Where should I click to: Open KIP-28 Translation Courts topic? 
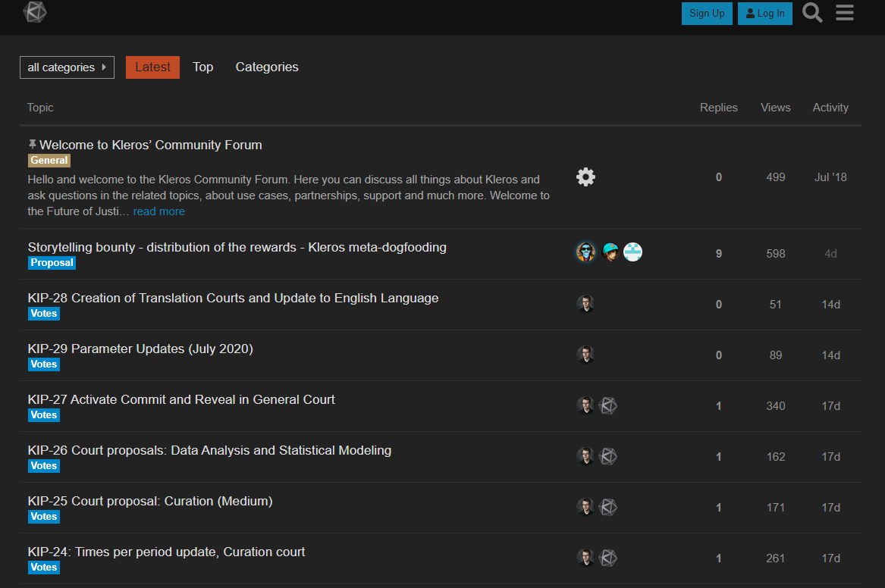point(233,299)
